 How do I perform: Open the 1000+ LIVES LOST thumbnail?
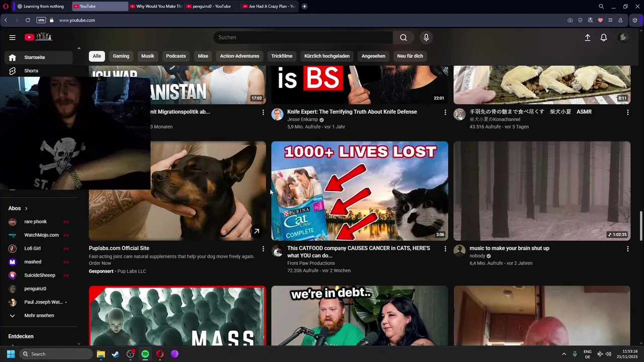[x=359, y=191]
